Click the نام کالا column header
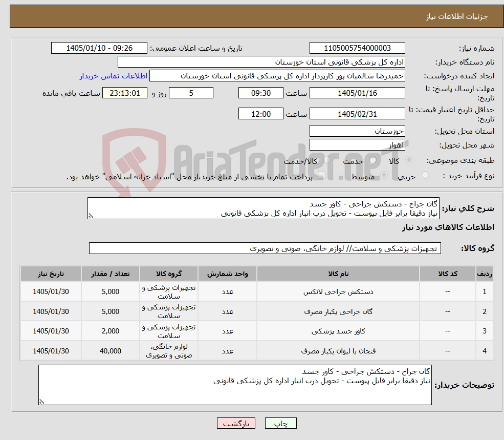 click(338, 274)
